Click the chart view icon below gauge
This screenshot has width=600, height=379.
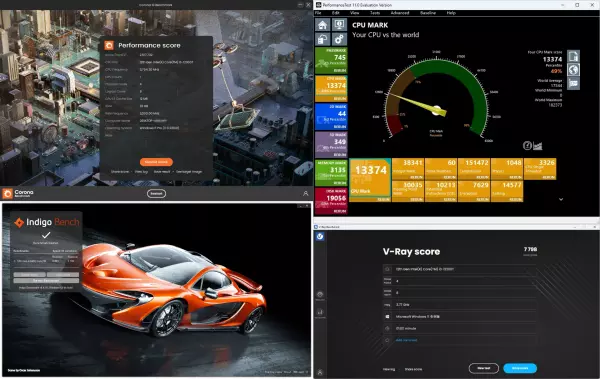click(538, 146)
